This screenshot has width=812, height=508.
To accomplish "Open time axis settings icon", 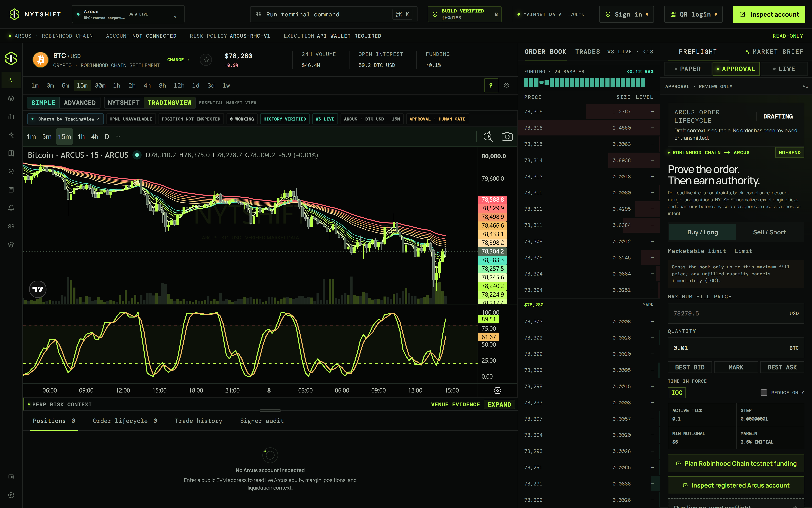I will [x=498, y=390].
